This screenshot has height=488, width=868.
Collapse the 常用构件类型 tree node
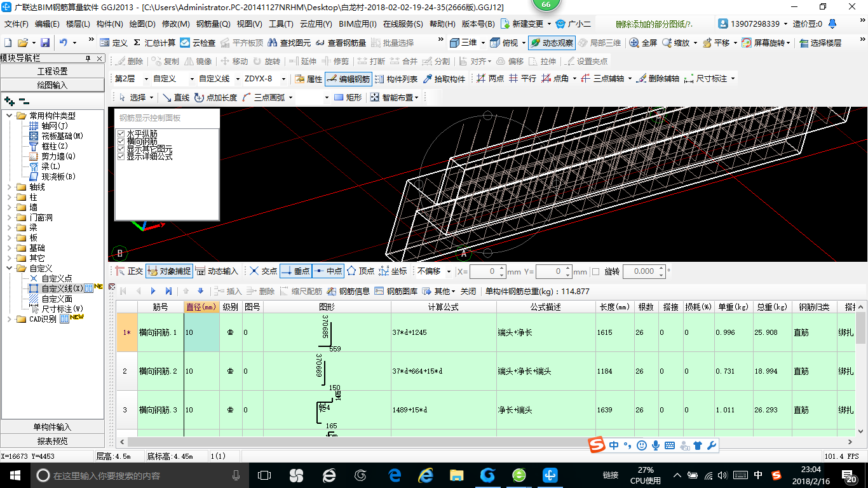[x=10, y=116]
